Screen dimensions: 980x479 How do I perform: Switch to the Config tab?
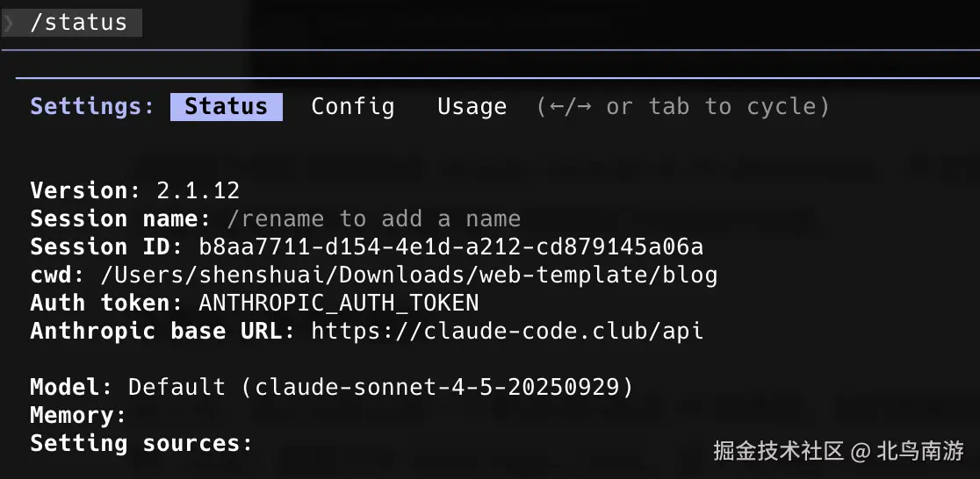click(352, 107)
